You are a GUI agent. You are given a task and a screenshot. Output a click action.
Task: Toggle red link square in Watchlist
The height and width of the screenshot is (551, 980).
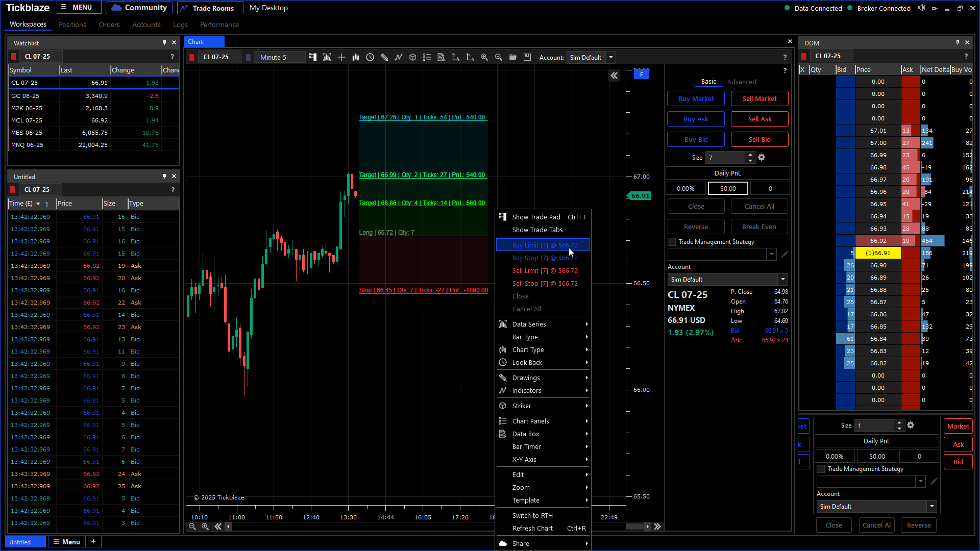point(14,57)
